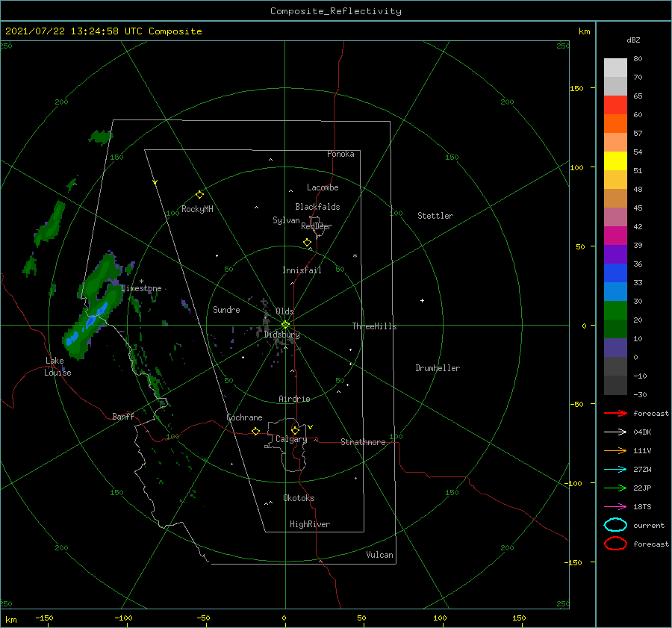Click the white cross marker near Drumheller
Image resolution: width=672 pixels, height=628 pixels.
(x=422, y=300)
